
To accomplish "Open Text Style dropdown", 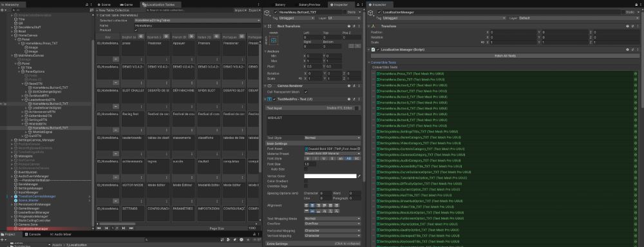I will 332,138.
